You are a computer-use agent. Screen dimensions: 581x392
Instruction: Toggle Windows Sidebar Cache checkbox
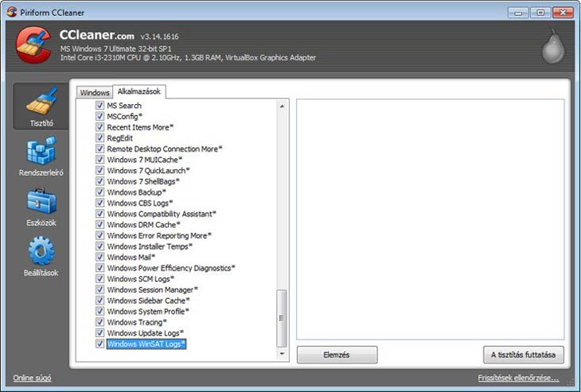point(99,301)
